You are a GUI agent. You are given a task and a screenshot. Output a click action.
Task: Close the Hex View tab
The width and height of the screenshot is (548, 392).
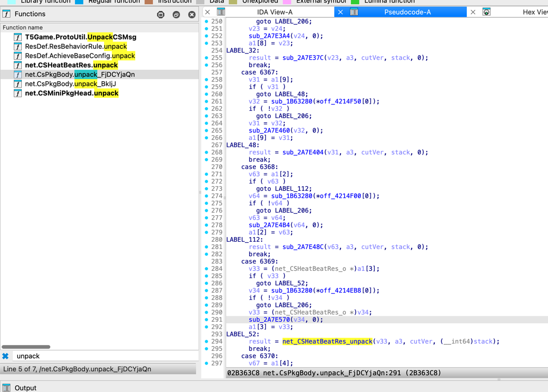coord(473,12)
